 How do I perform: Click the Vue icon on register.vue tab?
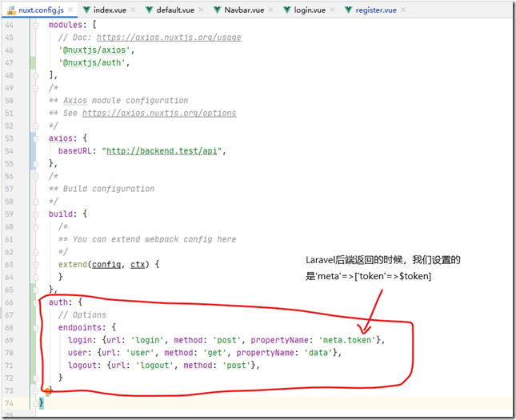pyautogui.click(x=349, y=10)
